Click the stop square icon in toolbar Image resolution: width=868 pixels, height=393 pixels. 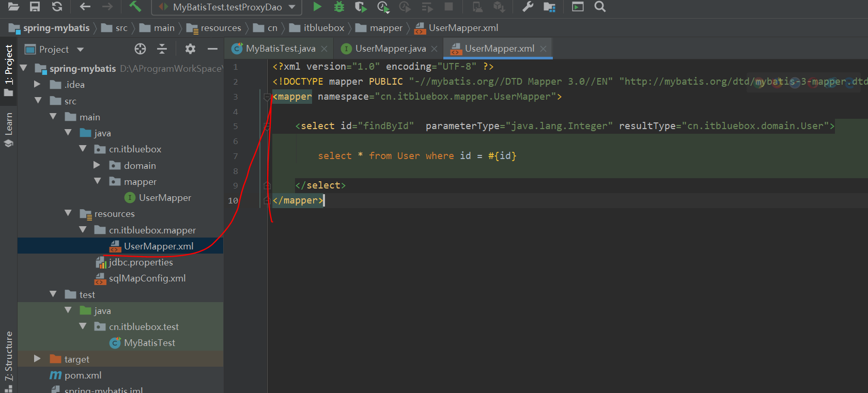(x=448, y=7)
